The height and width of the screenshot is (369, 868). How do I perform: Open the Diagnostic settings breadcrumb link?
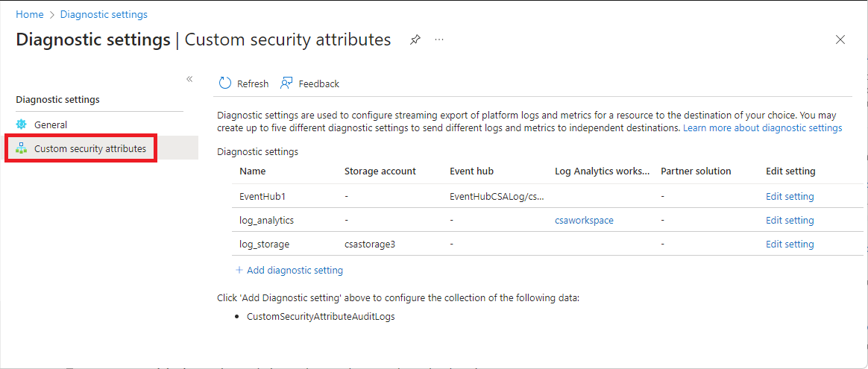[104, 14]
